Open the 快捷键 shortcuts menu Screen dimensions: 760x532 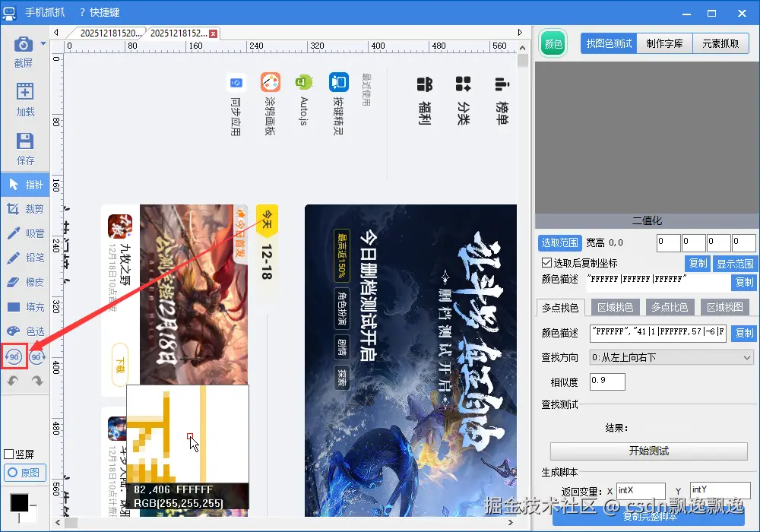pos(100,13)
